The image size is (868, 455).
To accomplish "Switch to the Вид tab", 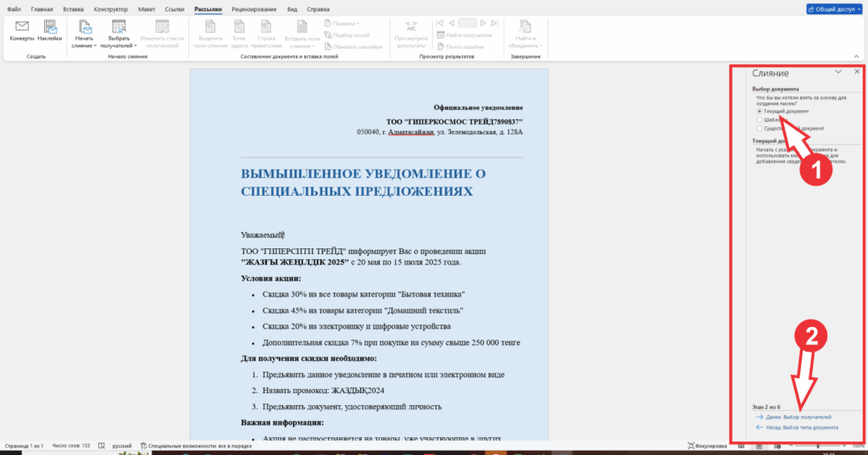I will 292,9.
